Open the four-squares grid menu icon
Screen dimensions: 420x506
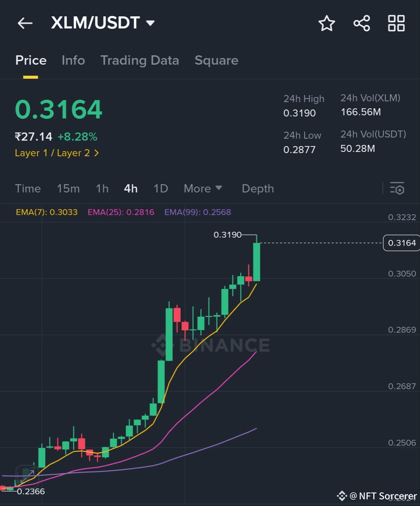396,23
